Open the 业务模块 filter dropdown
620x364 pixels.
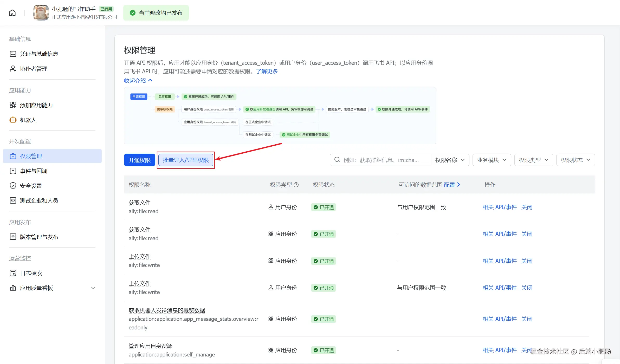tap(492, 160)
